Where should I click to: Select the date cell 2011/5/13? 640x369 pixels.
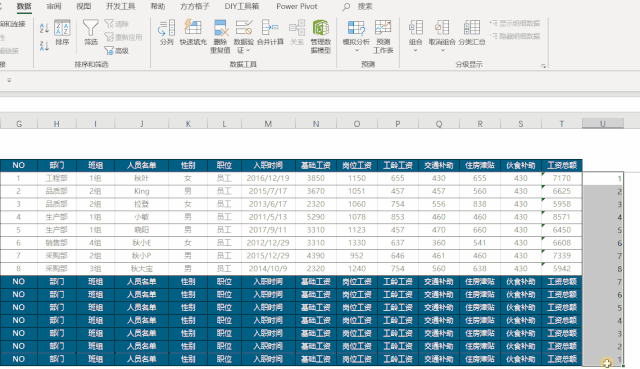pos(268,217)
